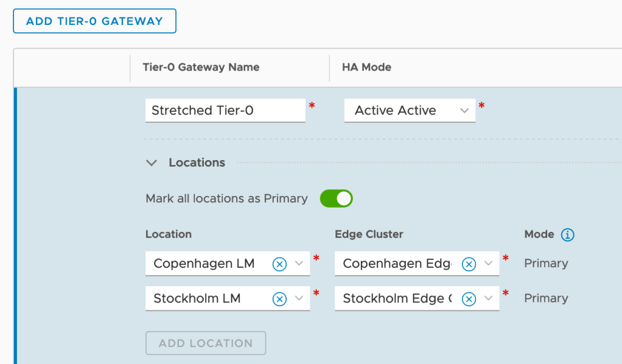Open the Copenhagen LM location dropdown arrow
The width and height of the screenshot is (622, 364).
299,264
